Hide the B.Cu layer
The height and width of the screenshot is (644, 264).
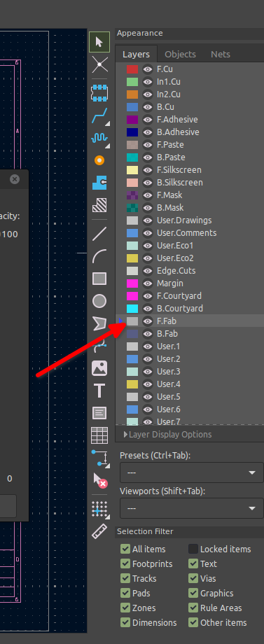148,107
